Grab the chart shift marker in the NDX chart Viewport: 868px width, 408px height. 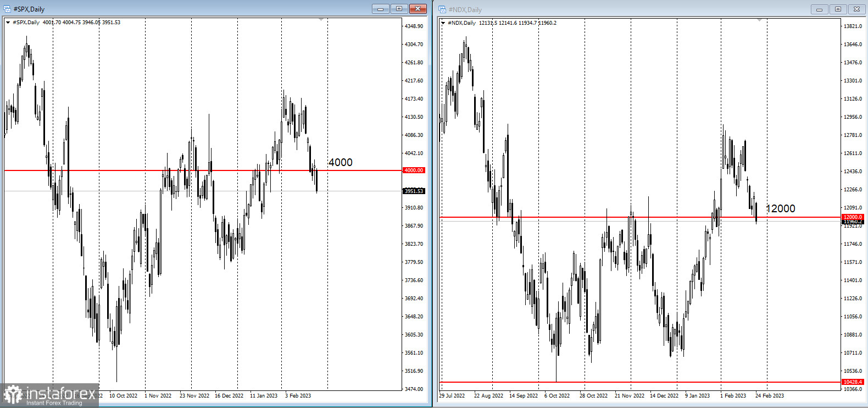(x=760, y=20)
